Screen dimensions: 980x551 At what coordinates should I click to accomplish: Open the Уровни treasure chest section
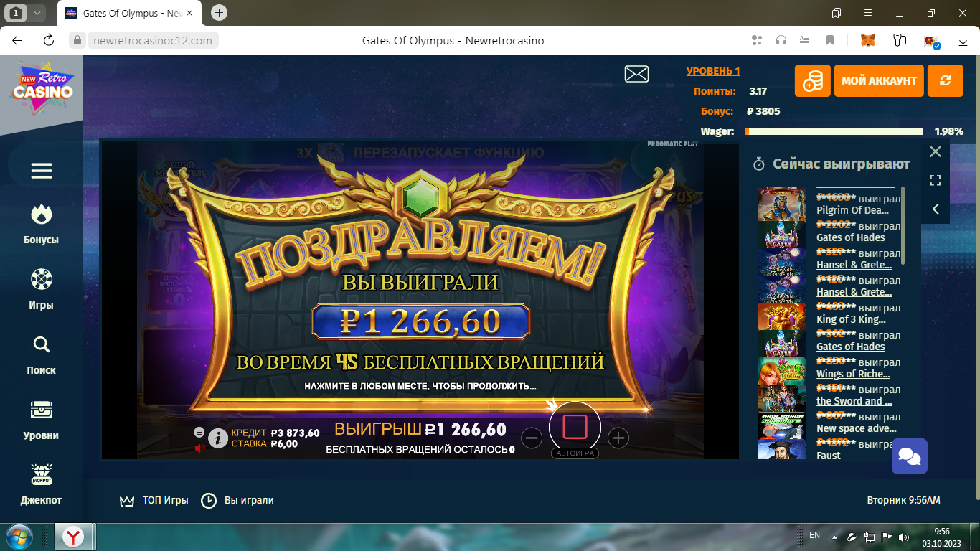(x=41, y=420)
